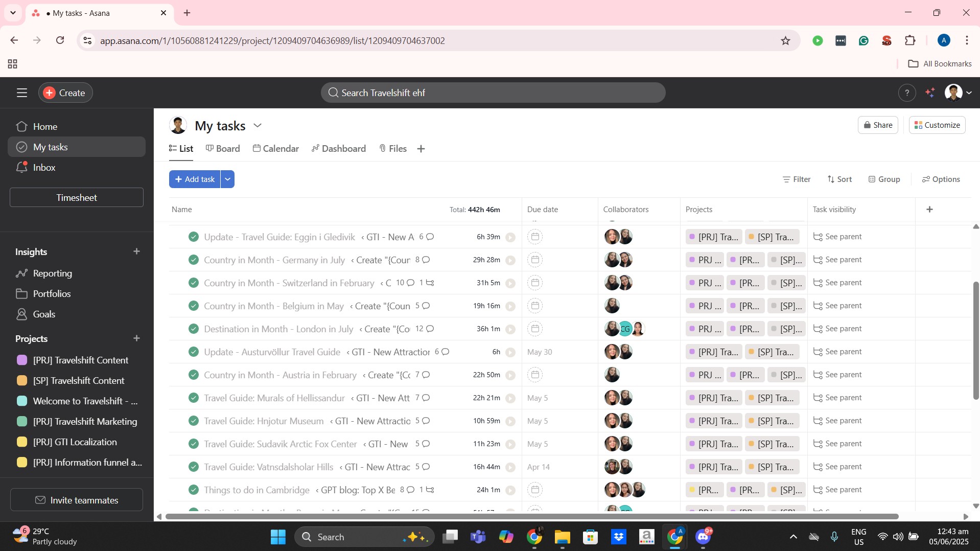Reload the Asana page
Image resolution: width=980 pixels, height=551 pixels.
click(x=60, y=40)
